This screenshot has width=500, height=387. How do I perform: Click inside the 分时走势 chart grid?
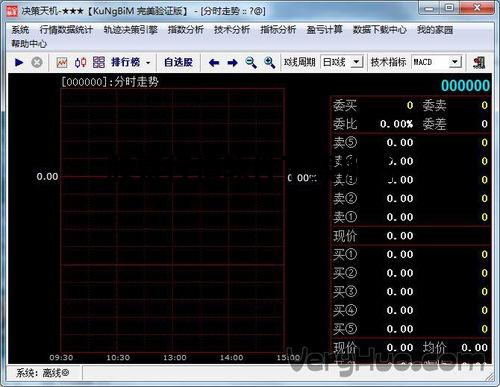pos(172,219)
